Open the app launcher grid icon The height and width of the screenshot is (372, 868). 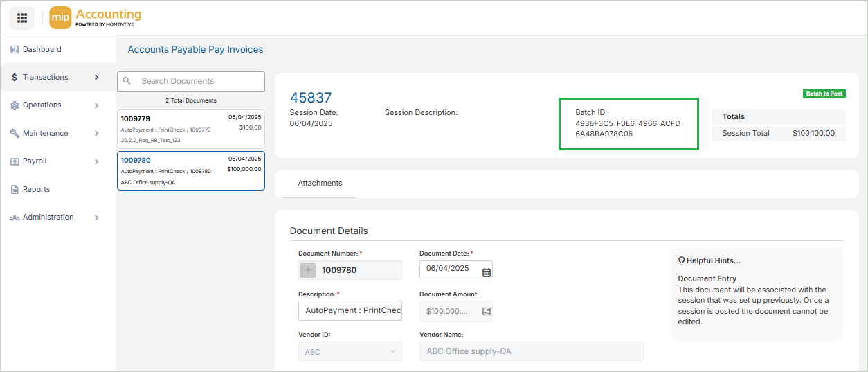(21, 18)
